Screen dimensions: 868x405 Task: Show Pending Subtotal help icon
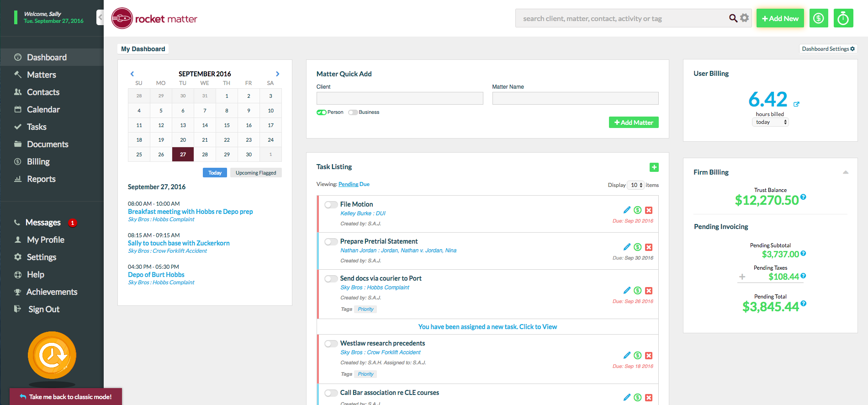pyautogui.click(x=803, y=253)
